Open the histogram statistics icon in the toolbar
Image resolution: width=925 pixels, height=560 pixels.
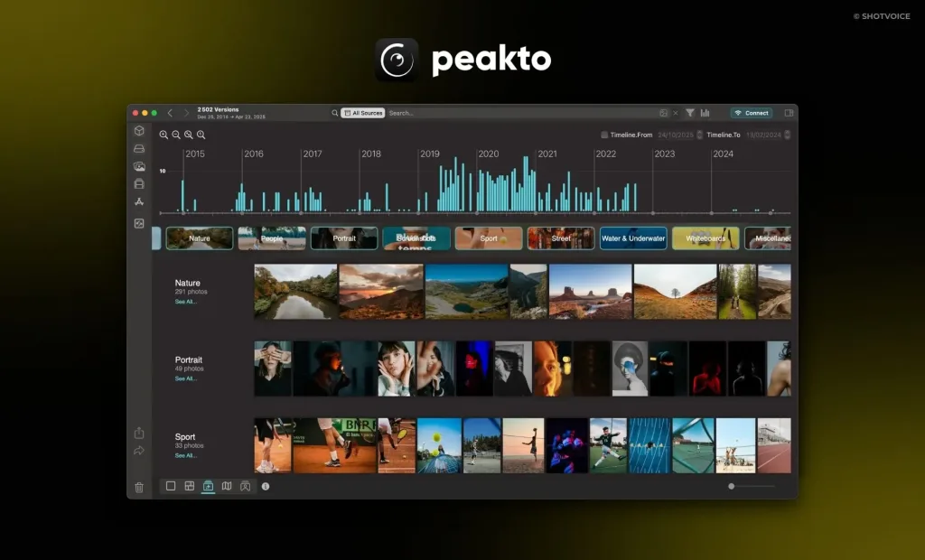(x=705, y=113)
